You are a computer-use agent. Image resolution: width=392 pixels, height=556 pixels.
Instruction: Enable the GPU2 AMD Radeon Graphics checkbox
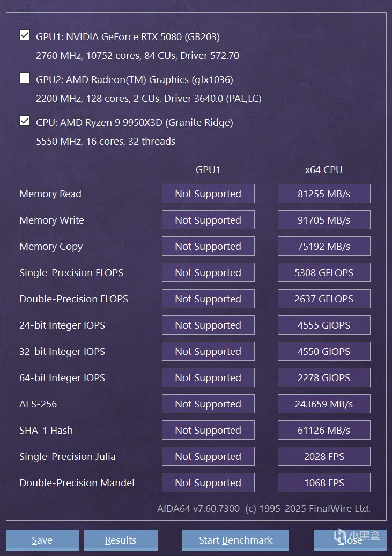click(x=25, y=78)
